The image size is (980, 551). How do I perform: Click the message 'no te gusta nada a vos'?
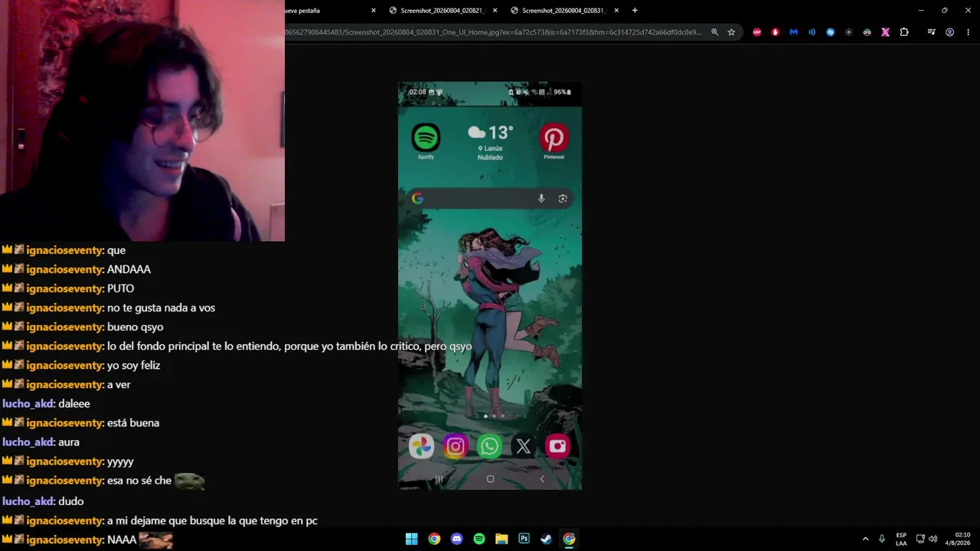coord(161,308)
